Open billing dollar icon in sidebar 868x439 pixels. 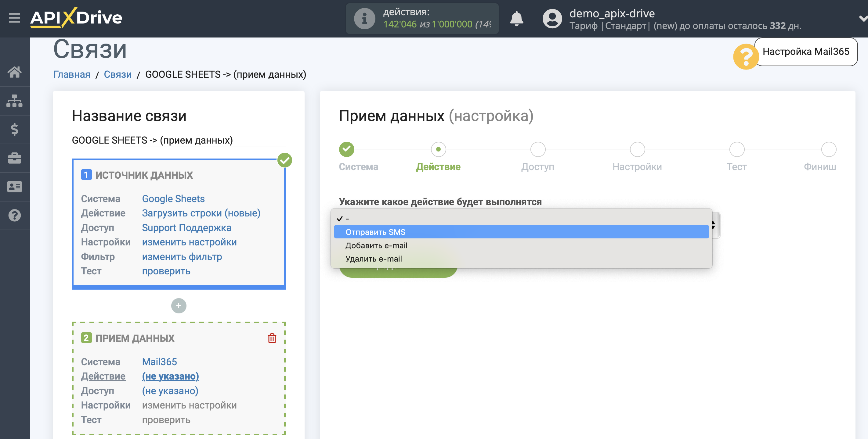[x=14, y=129]
